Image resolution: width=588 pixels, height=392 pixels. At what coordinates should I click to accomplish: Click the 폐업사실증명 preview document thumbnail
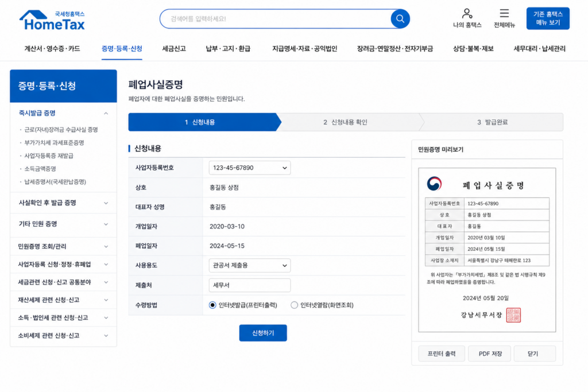(487, 250)
